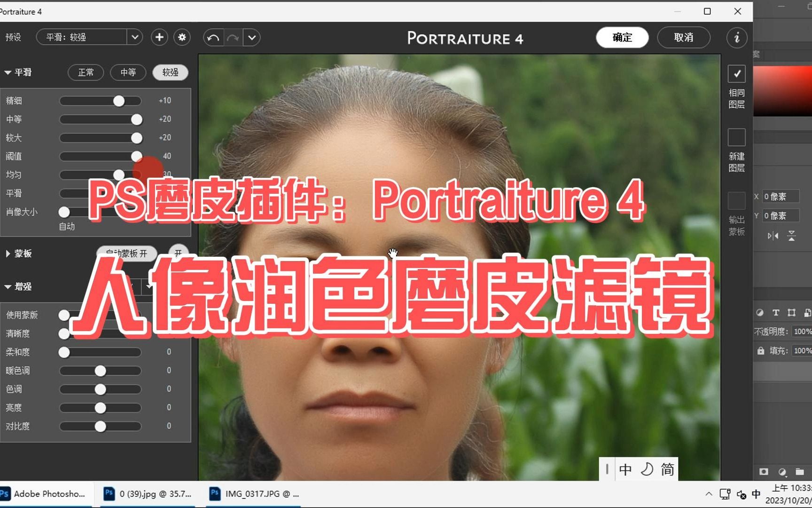Click the 色调 slider handle

point(100,389)
